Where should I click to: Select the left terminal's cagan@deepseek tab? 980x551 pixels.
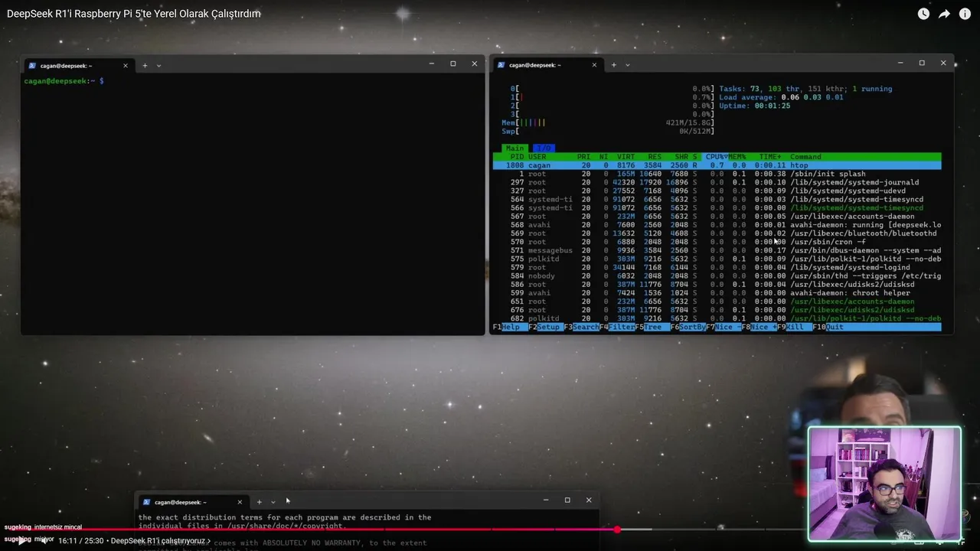77,65
